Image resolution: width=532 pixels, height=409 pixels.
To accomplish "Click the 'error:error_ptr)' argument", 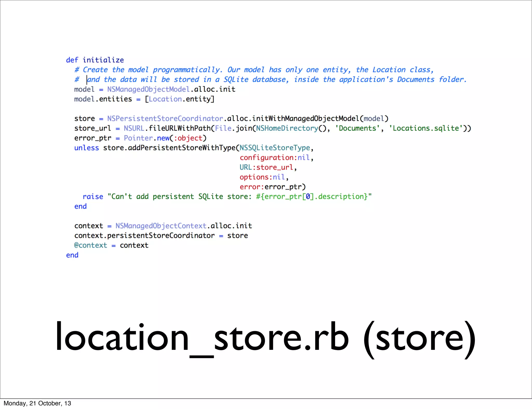I will coord(272,187).
